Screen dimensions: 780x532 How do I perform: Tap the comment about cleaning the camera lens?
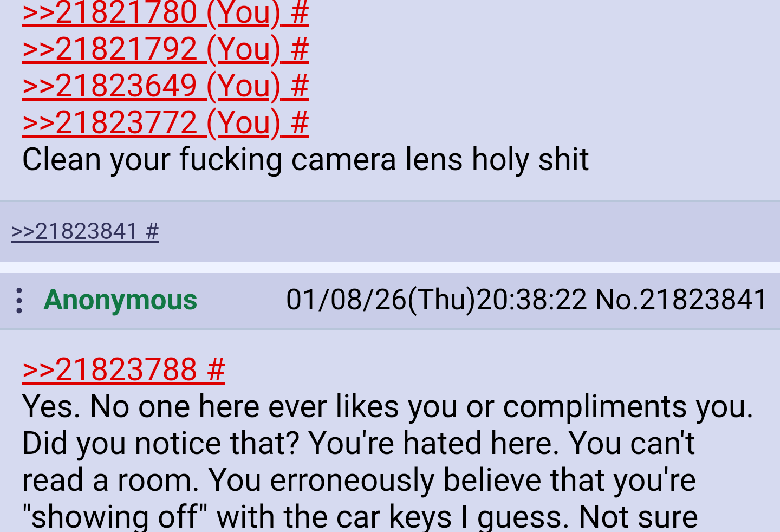[305, 159]
